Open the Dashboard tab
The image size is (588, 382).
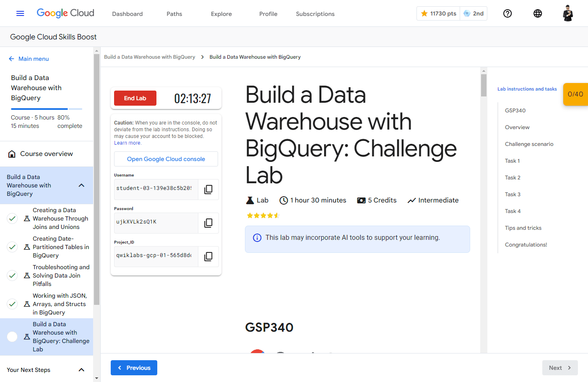127,14
